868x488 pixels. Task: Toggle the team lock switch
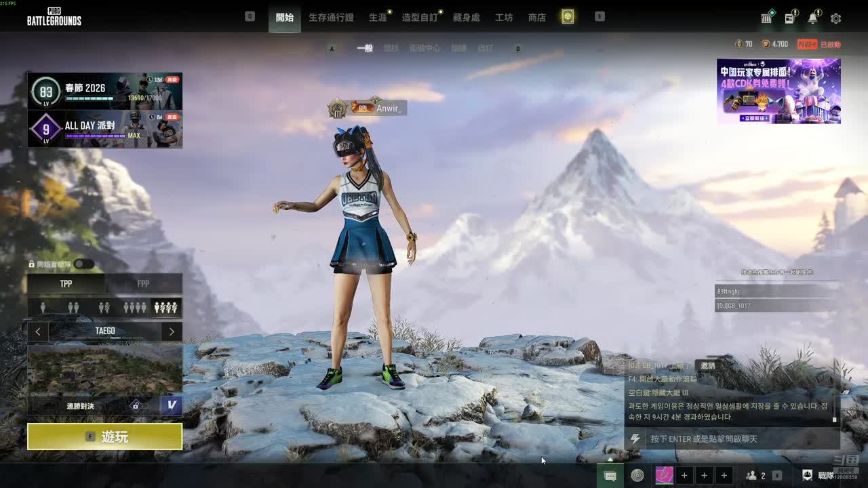pyautogui.click(x=83, y=264)
